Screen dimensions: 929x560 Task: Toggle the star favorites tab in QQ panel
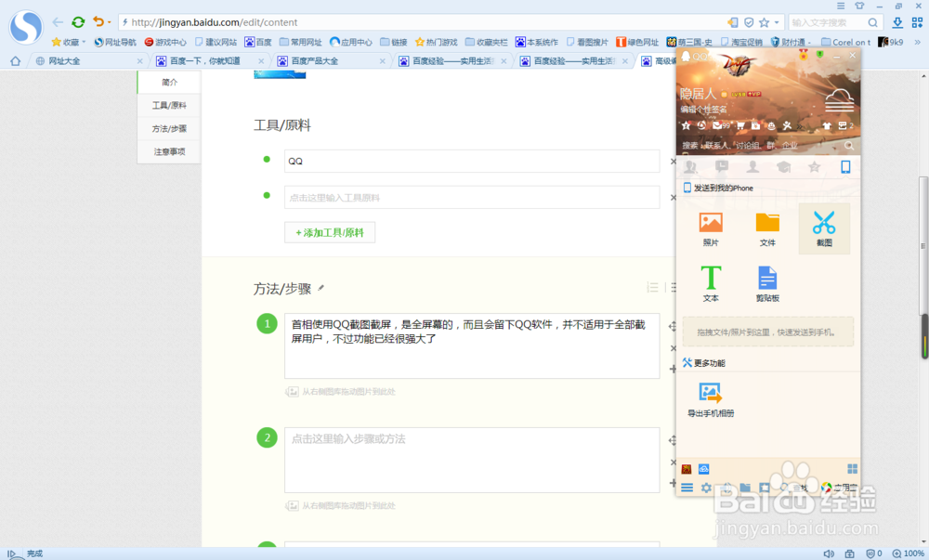tap(813, 167)
